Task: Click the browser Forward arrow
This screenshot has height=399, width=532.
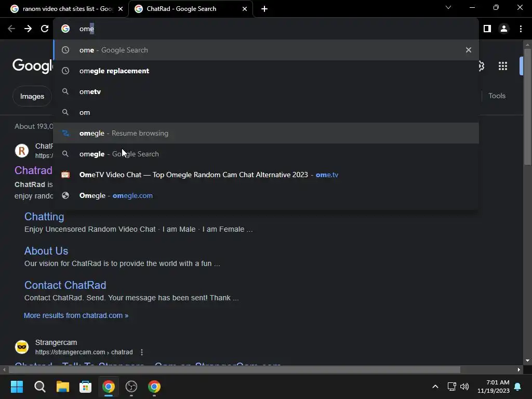Action: click(28, 29)
